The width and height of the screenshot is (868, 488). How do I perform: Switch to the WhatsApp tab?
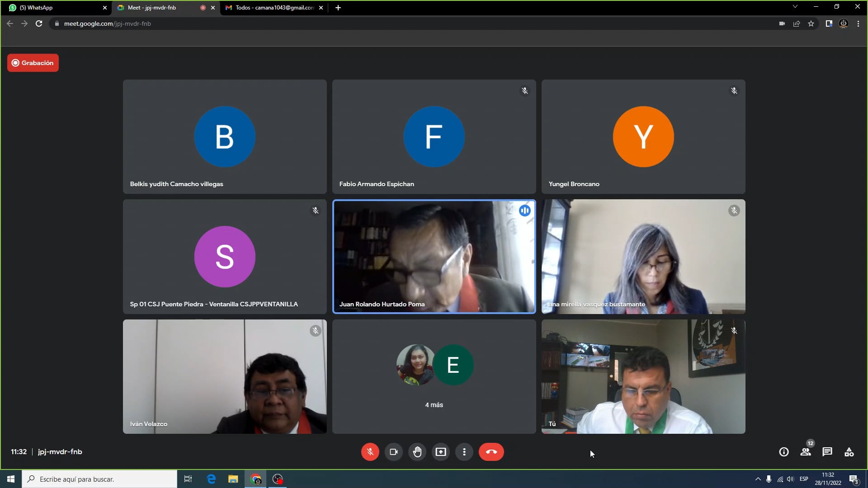(x=54, y=8)
